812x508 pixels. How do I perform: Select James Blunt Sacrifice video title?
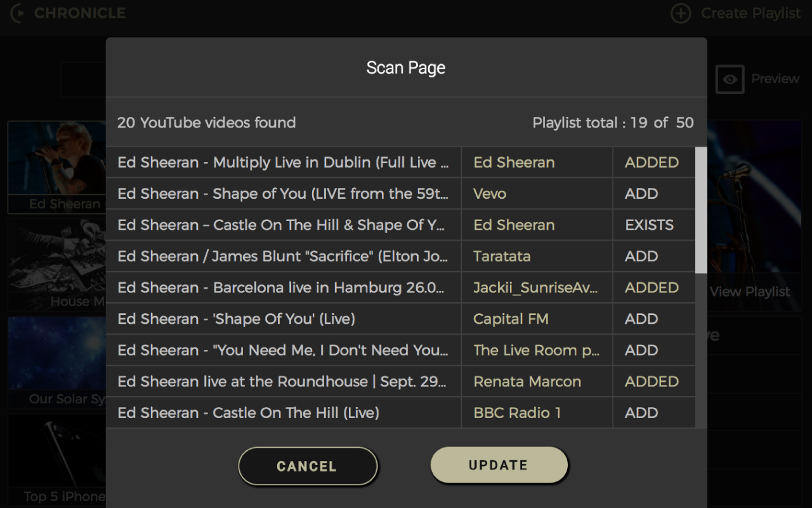coord(283,257)
